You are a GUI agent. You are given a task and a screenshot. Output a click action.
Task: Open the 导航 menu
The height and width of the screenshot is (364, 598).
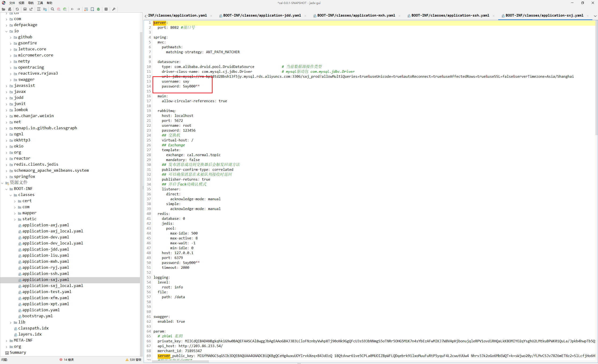(31, 3)
